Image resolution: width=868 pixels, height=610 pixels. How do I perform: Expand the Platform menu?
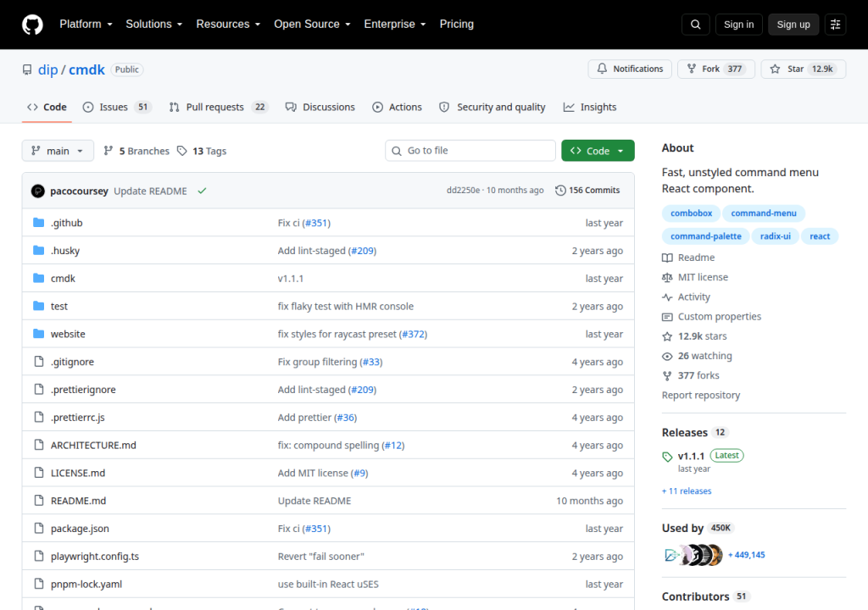pos(86,25)
